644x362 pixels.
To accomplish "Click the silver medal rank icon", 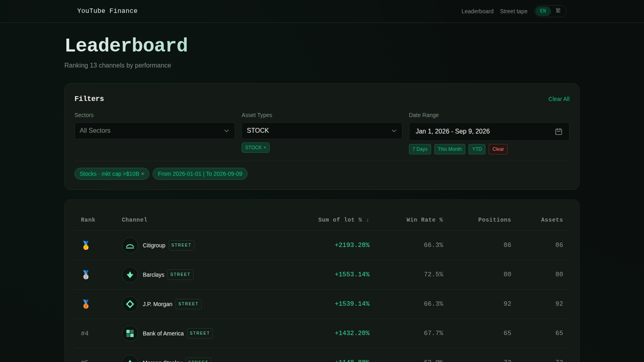I will [86, 275].
